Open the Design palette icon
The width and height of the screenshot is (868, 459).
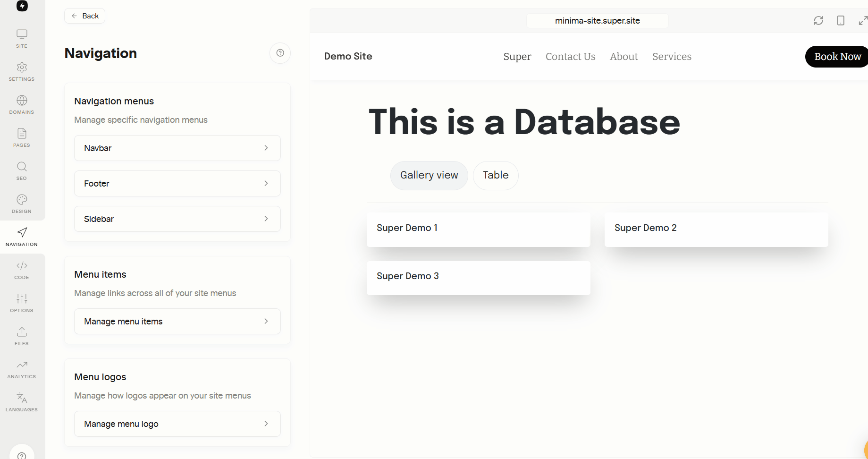22,204
